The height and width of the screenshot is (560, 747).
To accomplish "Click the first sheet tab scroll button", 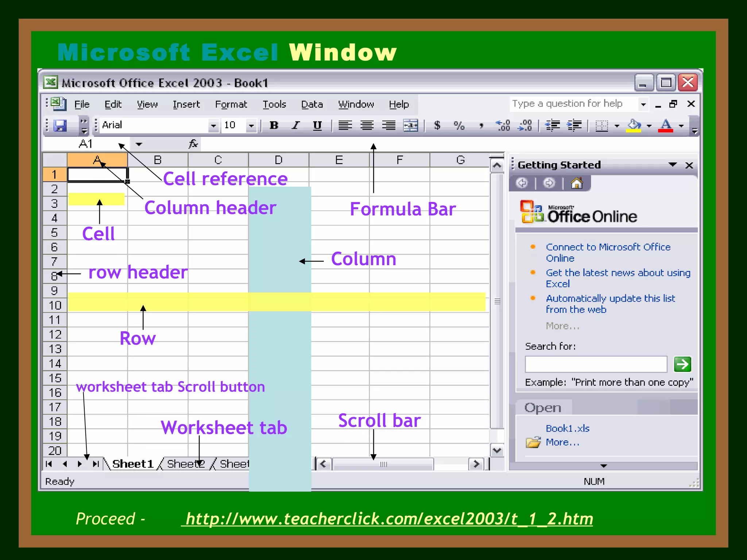I will [49, 464].
